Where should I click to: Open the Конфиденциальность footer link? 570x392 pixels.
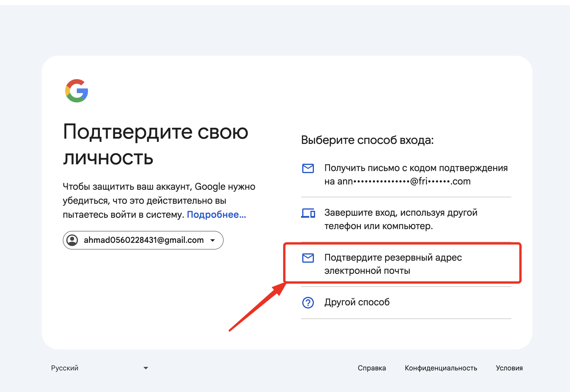click(x=441, y=368)
